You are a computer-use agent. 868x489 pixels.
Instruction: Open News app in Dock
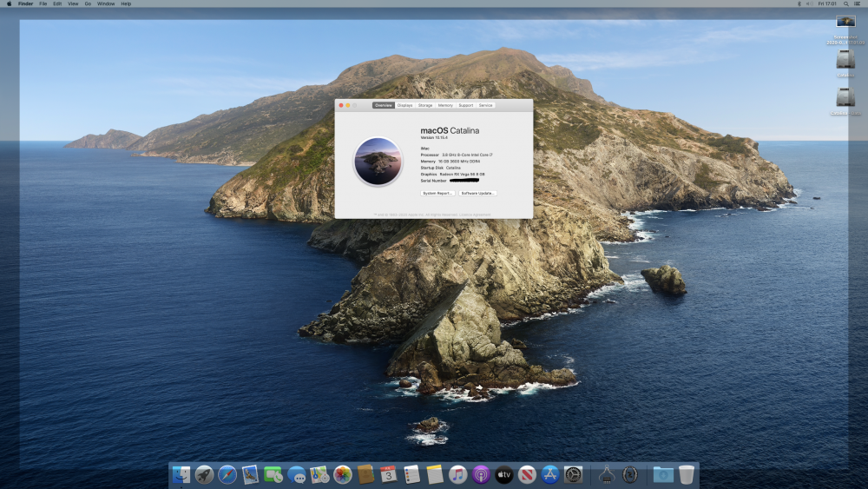click(x=527, y=474)
